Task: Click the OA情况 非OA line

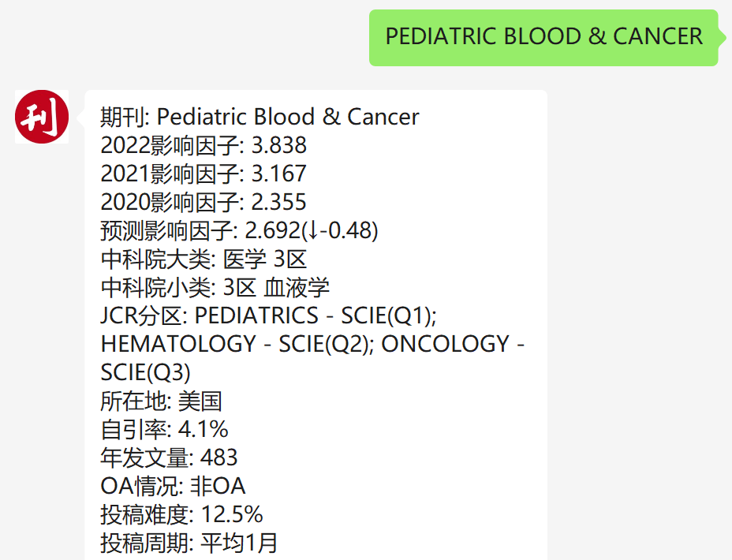Action: [173, 487]
